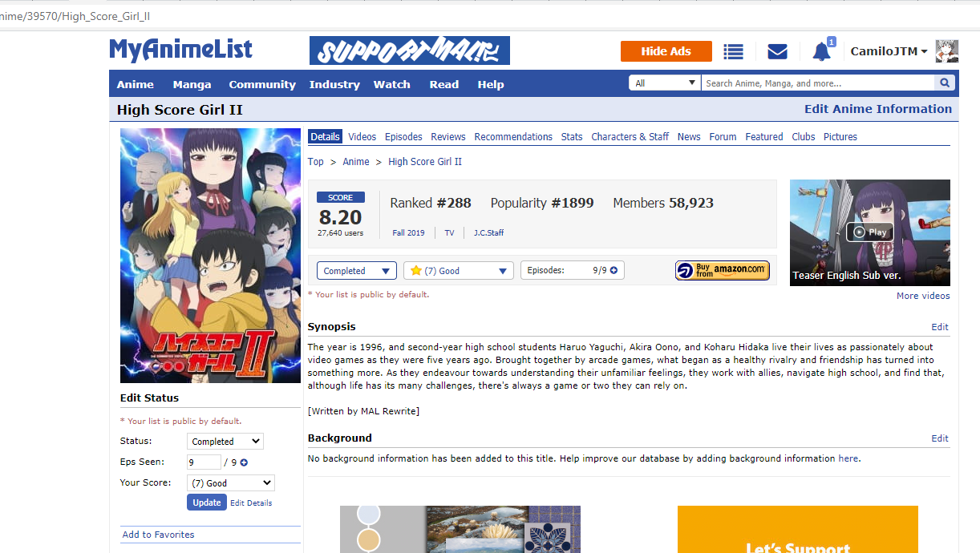This screenshot has width=980, height=553.
Task: Click the Edit Anime Information link
Action: coord(878,109)
